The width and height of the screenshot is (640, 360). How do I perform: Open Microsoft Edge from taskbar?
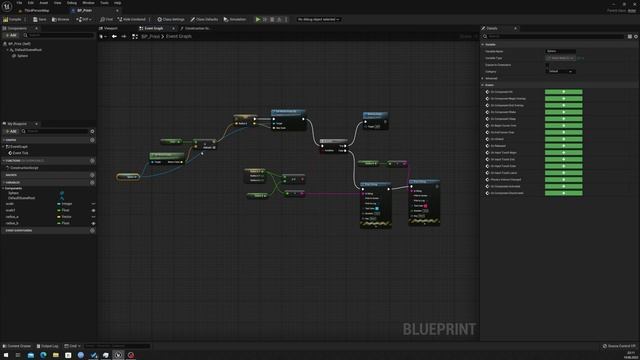[43, 355]
